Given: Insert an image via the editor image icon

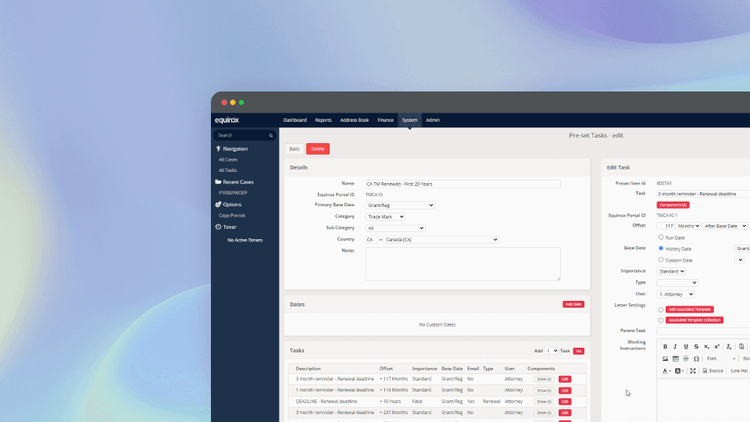Looking at the screenshot, I should tap(665, 358).
